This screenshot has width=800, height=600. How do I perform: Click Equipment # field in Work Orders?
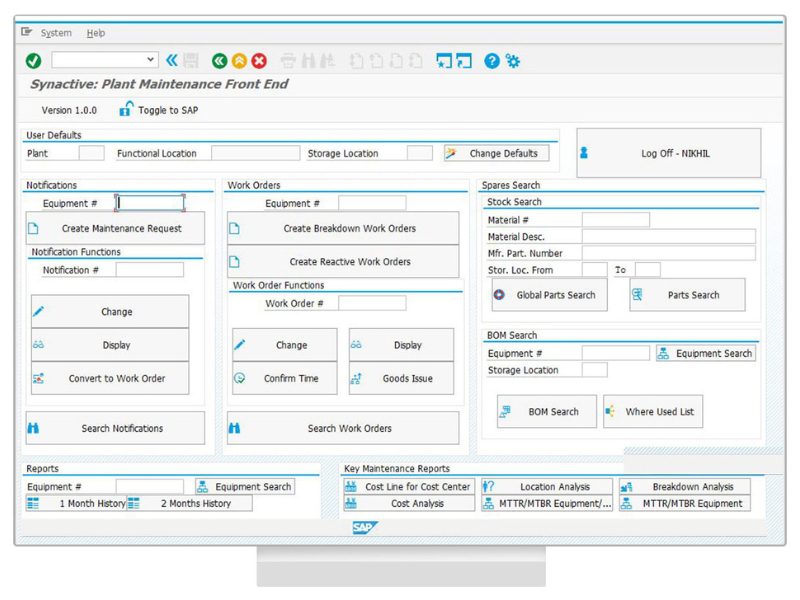click(x=372, y=203)
